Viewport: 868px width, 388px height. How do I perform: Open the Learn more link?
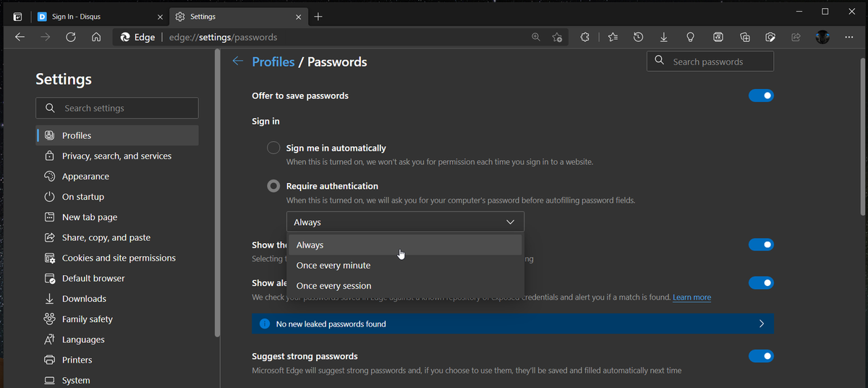692,297
